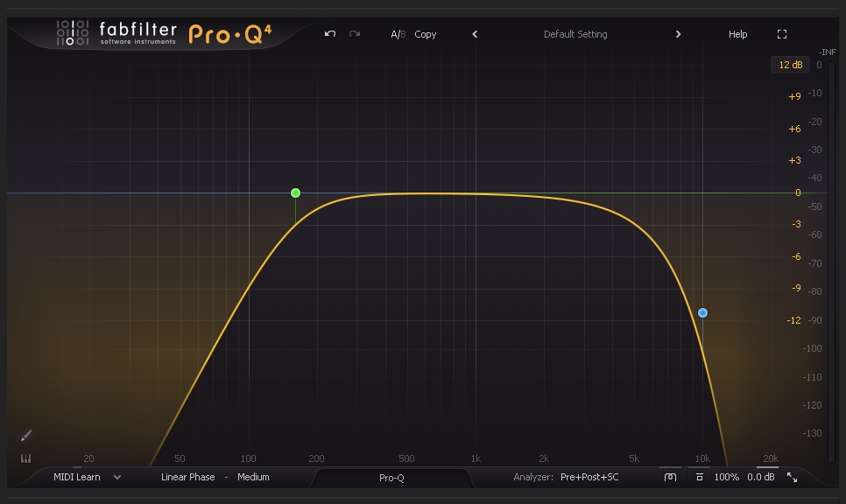
Task: Open the Default Setting preset menu
Action: click(x=575, y=34)
